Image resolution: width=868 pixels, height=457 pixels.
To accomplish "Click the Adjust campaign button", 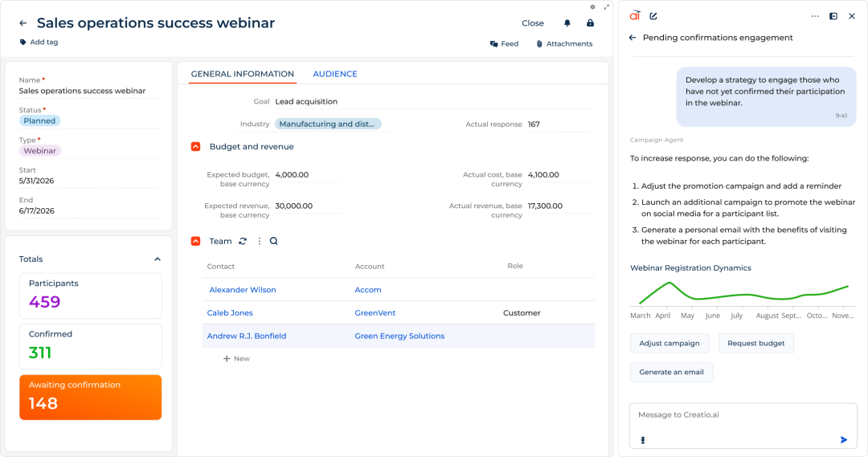I will pos(669,343).
